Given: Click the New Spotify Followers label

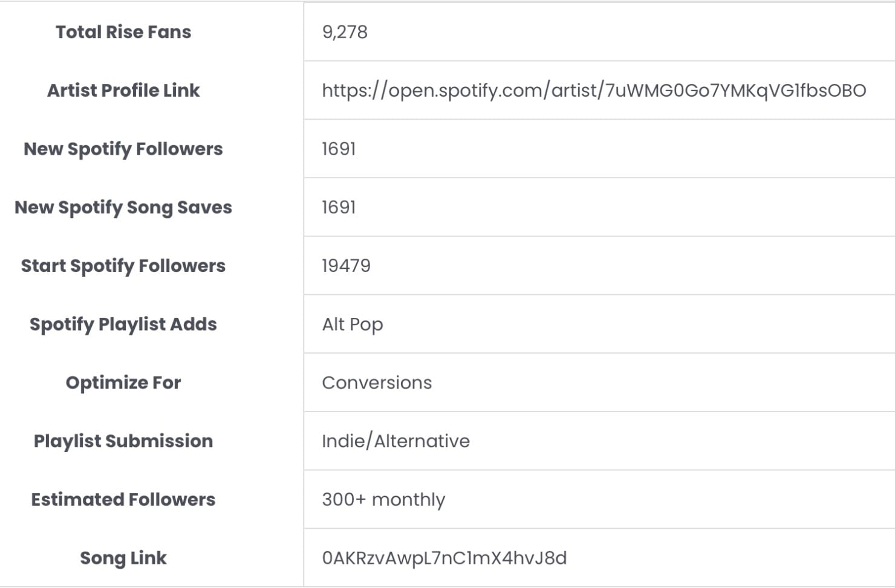Looking at the screenshot, I should coord(123,149).
